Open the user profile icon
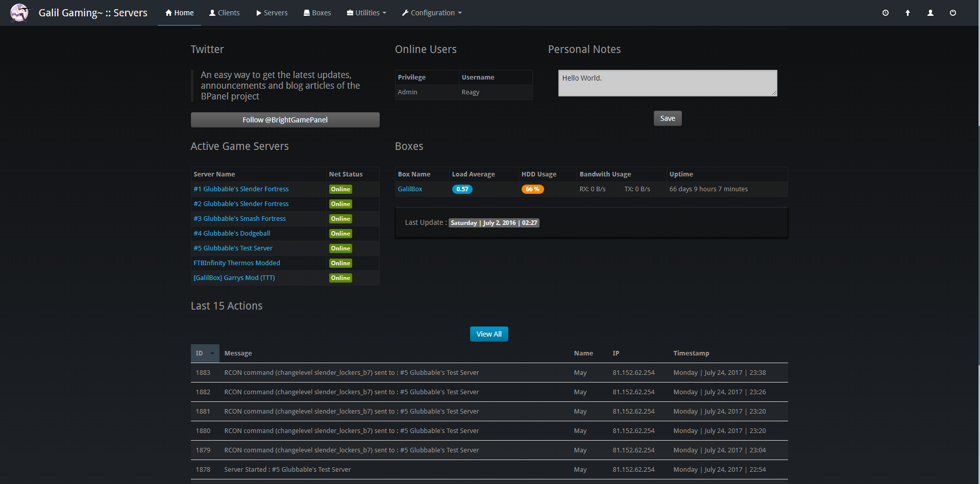 [930, 13]
